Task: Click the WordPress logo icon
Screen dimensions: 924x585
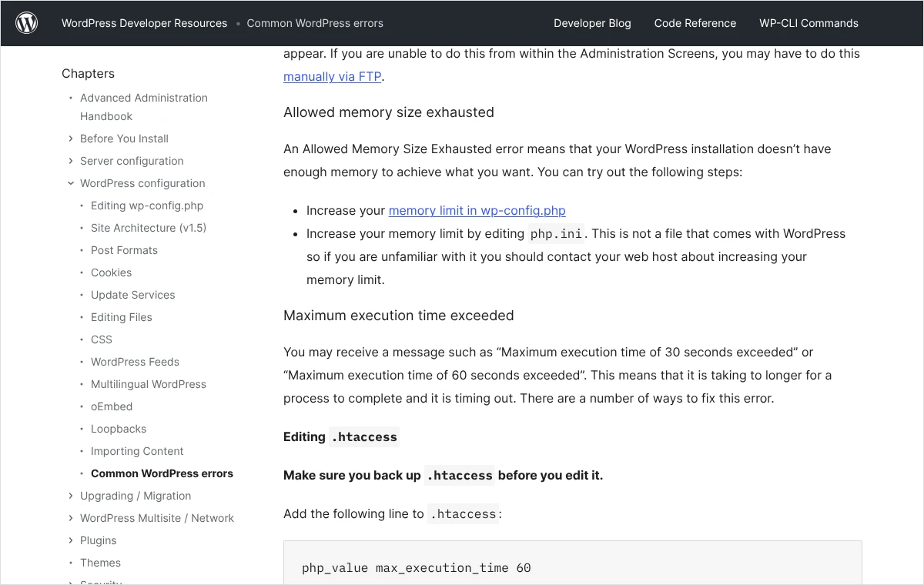Action: (27, 23)
